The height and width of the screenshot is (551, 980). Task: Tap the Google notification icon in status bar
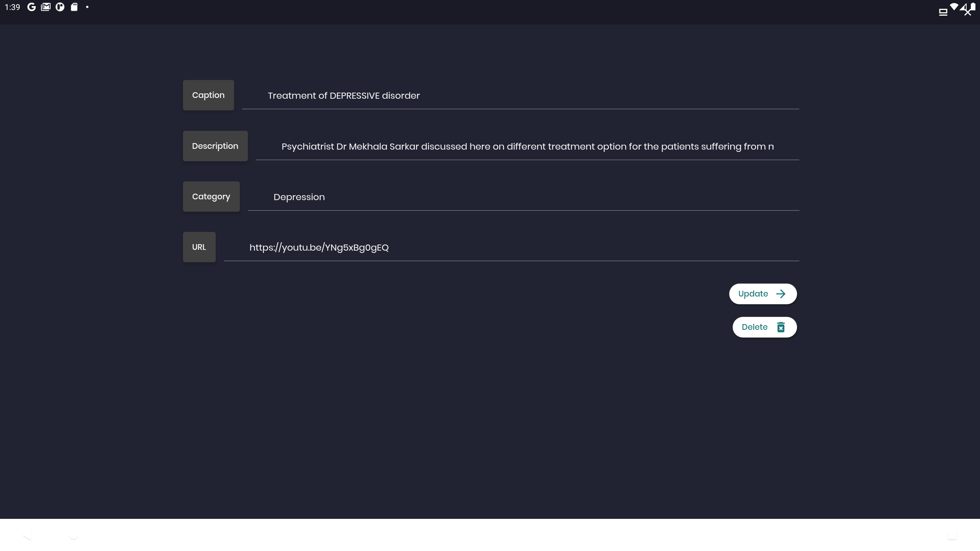tap(31, 7)
